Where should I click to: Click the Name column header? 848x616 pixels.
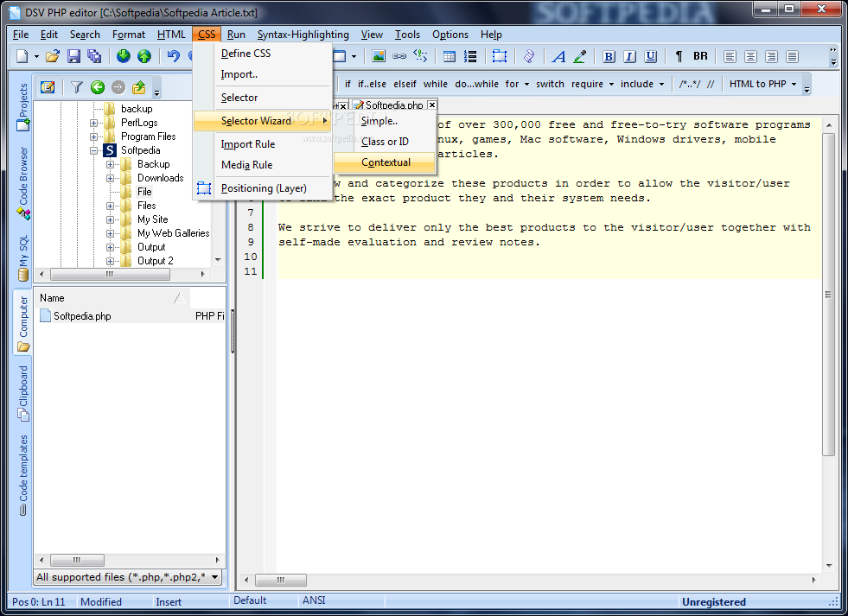point(112,298)
